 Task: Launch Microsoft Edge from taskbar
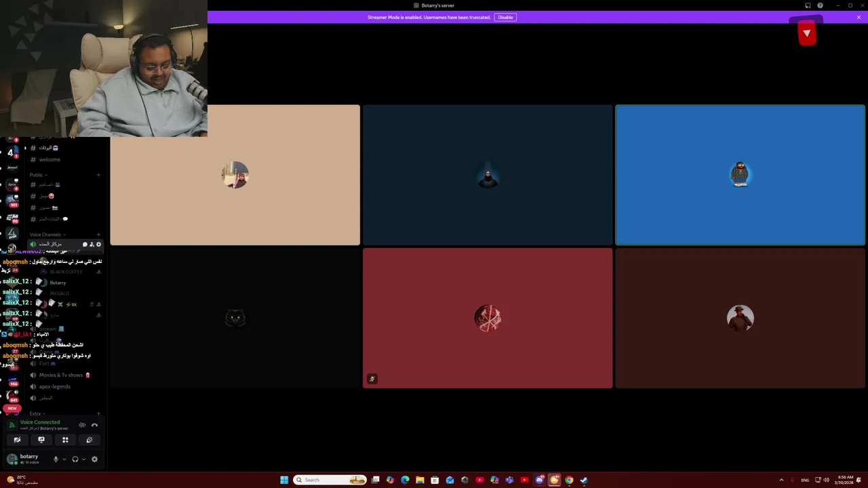[405, 480]
